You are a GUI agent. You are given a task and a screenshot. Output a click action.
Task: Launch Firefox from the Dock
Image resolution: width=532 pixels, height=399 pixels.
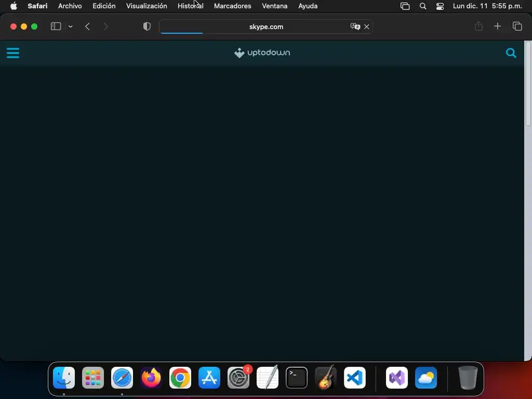coord(151,377)
